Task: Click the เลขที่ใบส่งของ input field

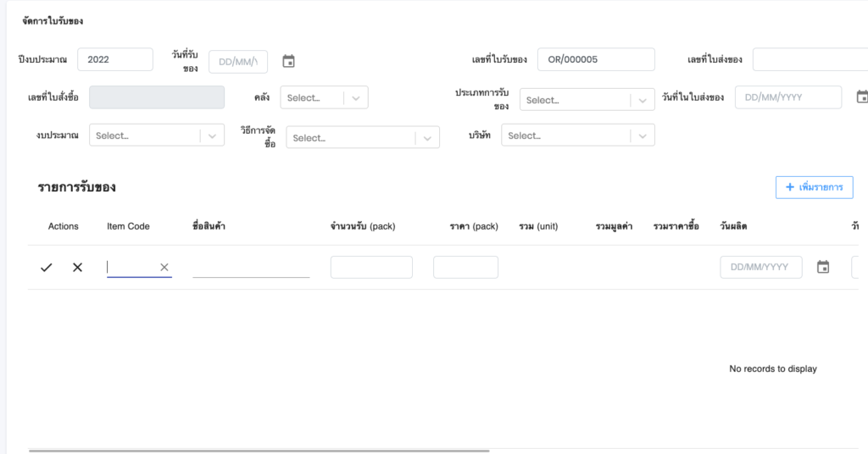Action: pos(810,59)
